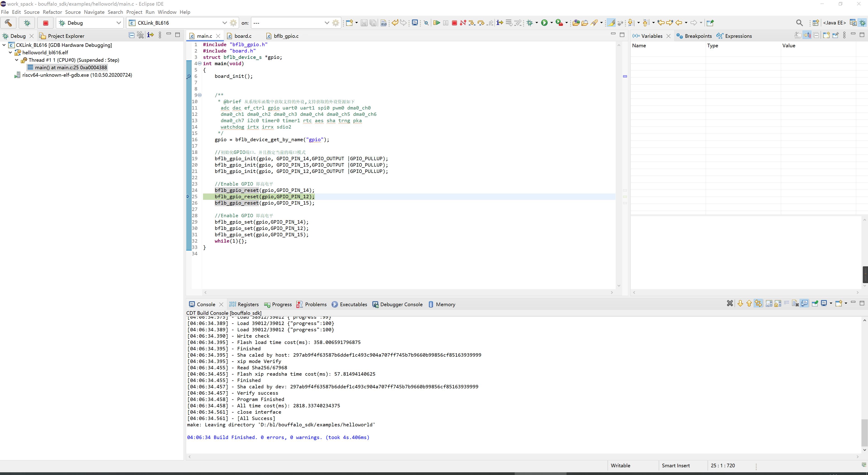This screenshot has width=868, height=475.
Task: Click the Open Console monitor toolbar icon
Action: tap(415, 23)
